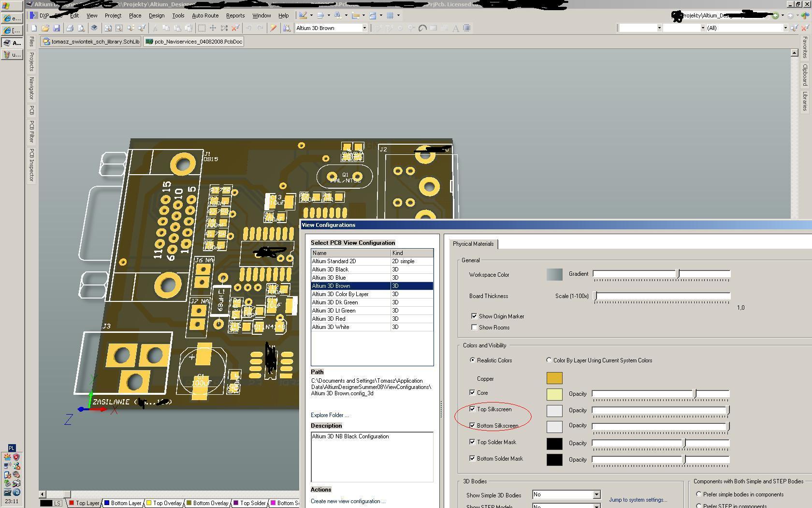The width and height of the screenshot is (812, 508).
Task: Open the Altium 3D Brown view configuration dropdown
Action: tap(364, 28)
